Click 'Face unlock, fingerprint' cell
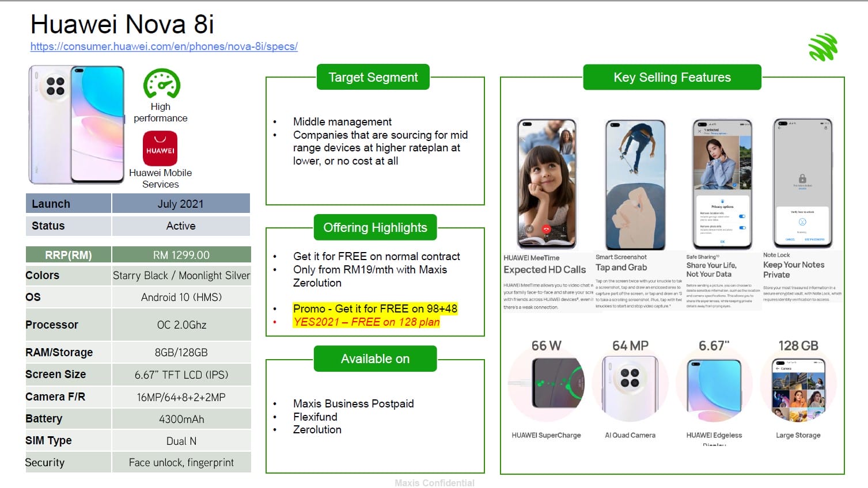This screenshot has height=488, width=868. (181, 462)
